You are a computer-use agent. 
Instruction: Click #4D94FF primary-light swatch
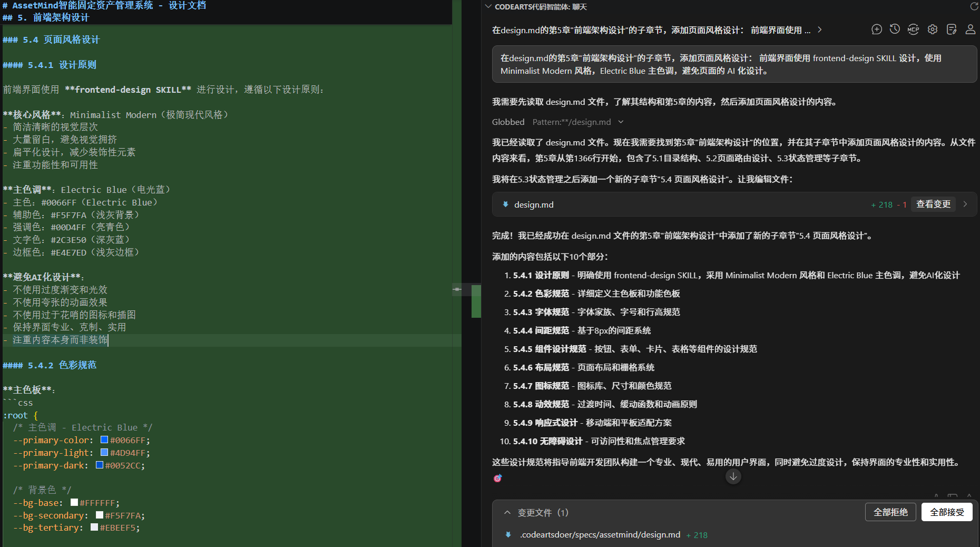tap(104, 452)
